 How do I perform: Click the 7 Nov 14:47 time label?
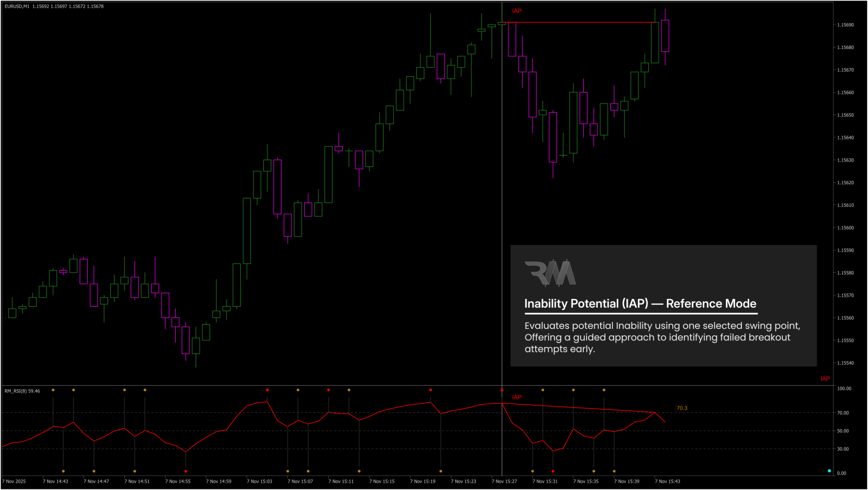click(96, 481)
